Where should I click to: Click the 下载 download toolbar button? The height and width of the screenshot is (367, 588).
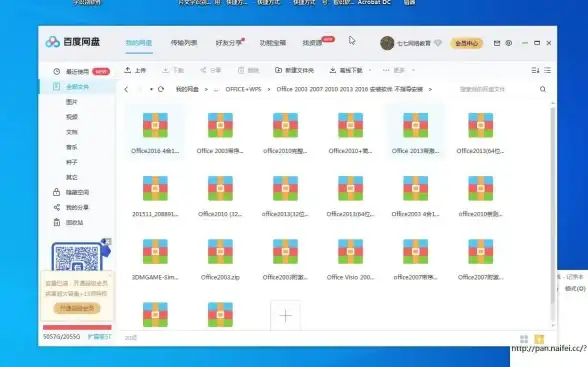[x=172, y=70]
